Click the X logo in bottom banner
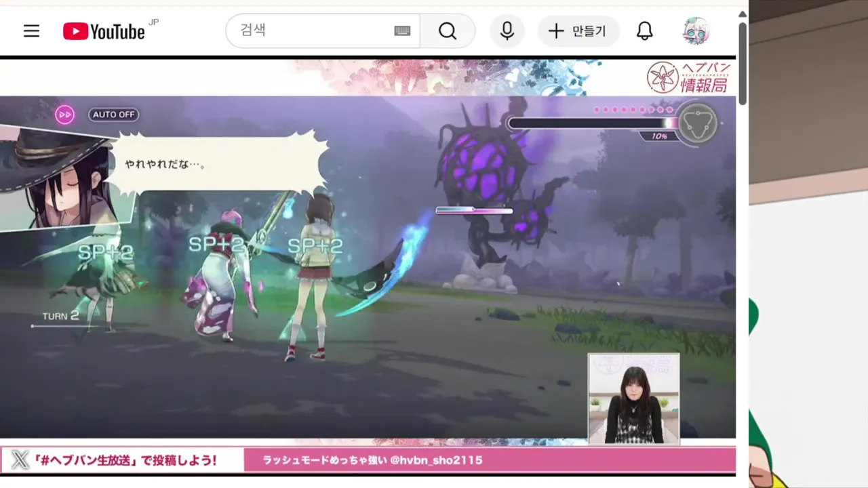Image resolution: width=868 pixels, height=488 pixels. click(x=20, y=460)
